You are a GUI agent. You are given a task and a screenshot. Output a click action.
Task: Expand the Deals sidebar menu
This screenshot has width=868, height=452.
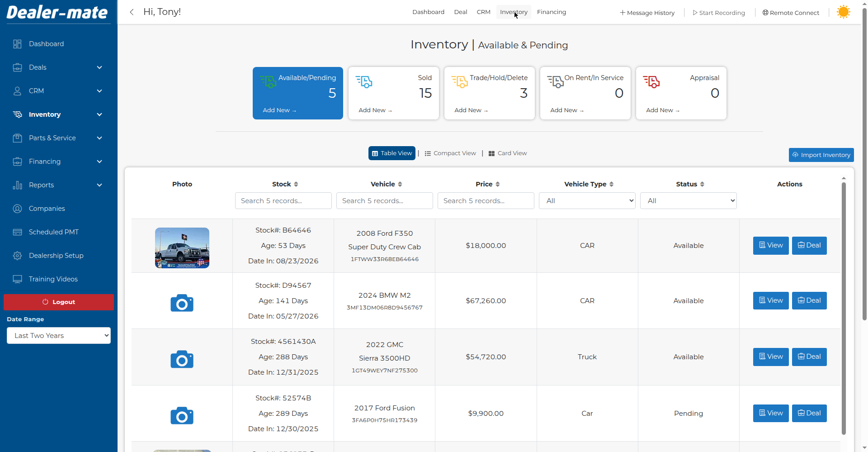[x=99, y=67]
